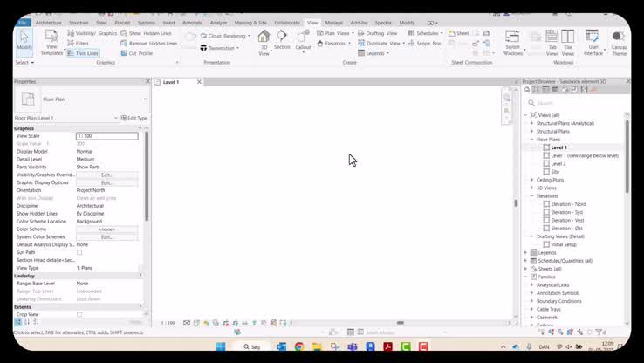Screen dimensions: 644x363
Task: Open the Collaborate ribbon tab
Action: pyautogui.click(x=287, y=23)
